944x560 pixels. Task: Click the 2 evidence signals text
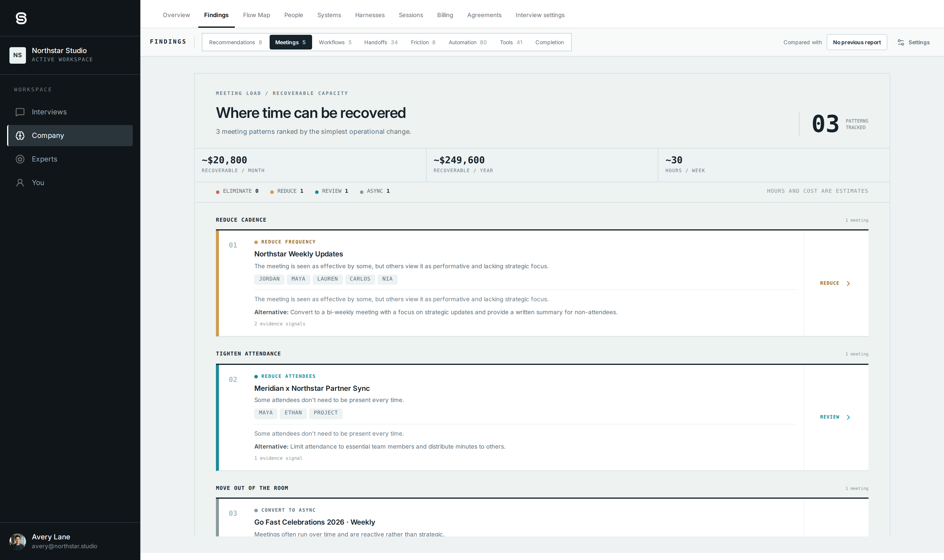pos(280,324)
